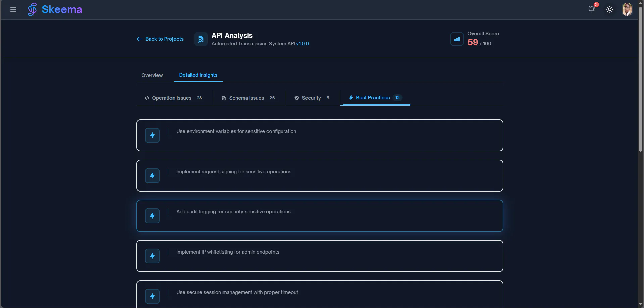Click the Operation Issues code brackets icon
The height and width of the screenshot is (308, 644).
147,98
